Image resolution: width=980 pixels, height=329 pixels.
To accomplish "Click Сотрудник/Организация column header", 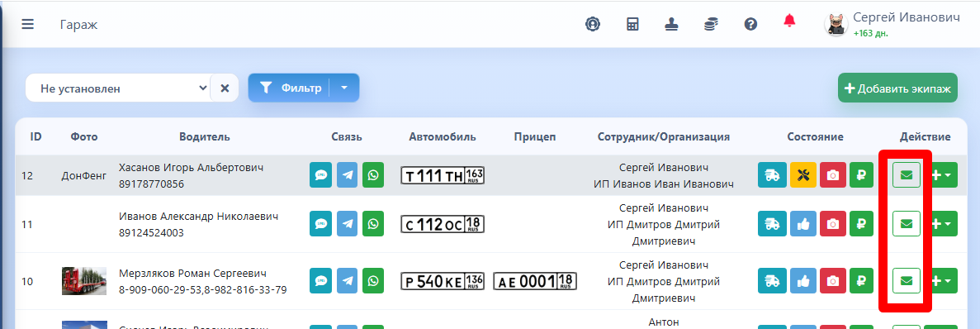I will (x=664, y=136).
